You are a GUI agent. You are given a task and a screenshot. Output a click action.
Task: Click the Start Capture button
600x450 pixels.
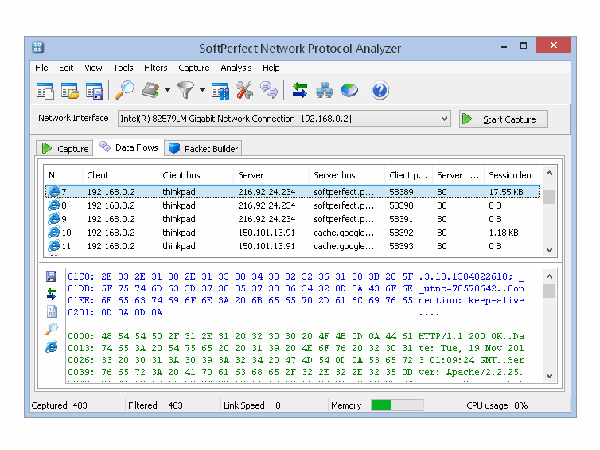503,119
